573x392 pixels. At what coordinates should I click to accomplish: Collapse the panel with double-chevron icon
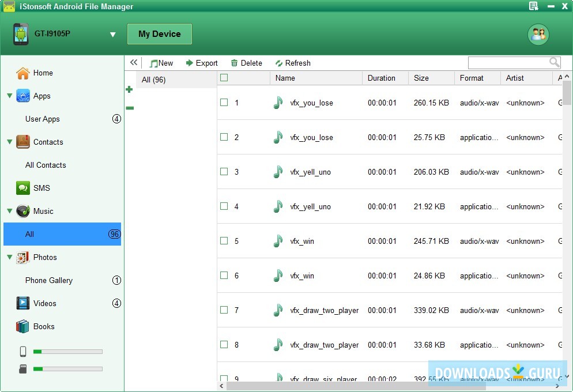pos(134,63)
